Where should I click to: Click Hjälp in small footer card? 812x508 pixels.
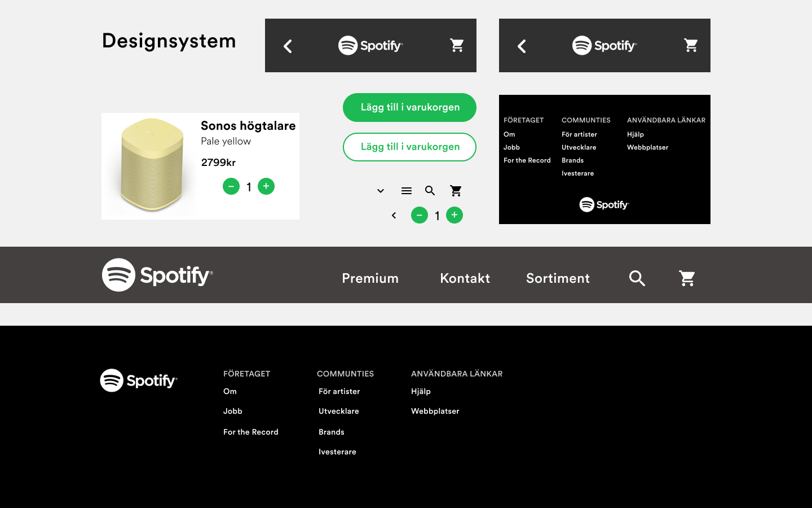tap(636, 134)
